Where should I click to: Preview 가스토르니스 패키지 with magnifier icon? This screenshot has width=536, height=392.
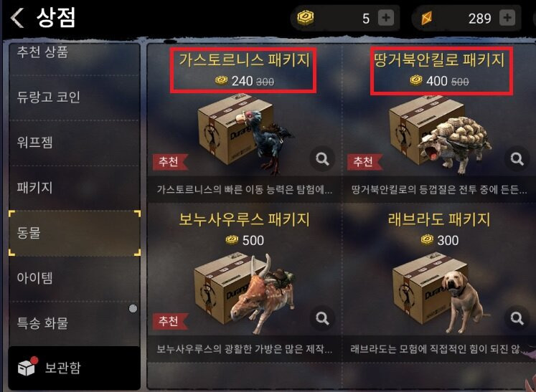322,159
